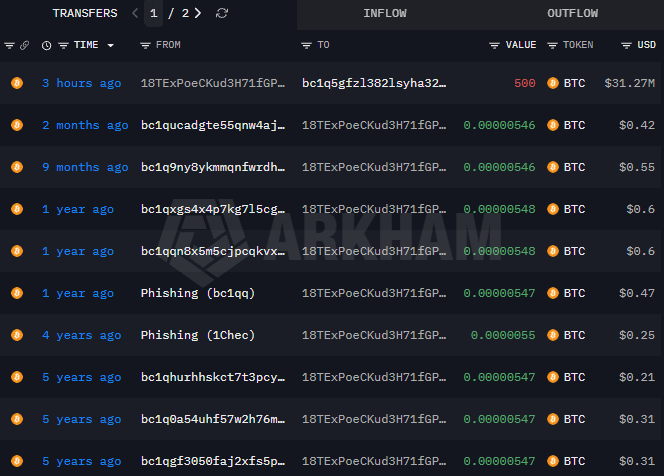Open the Phishing (1Chec) entity
Viewport: 664px width, 476px height.
tap(198, 335)
